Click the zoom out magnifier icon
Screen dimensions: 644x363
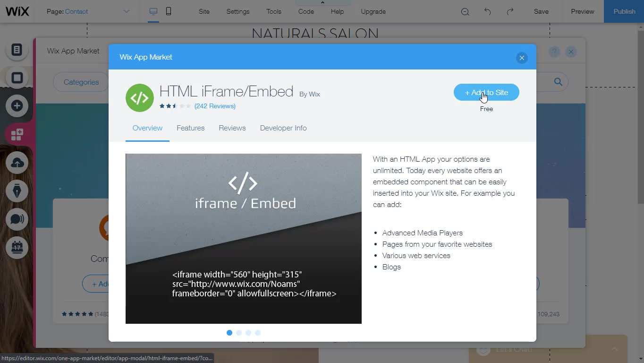click(465, 12)
